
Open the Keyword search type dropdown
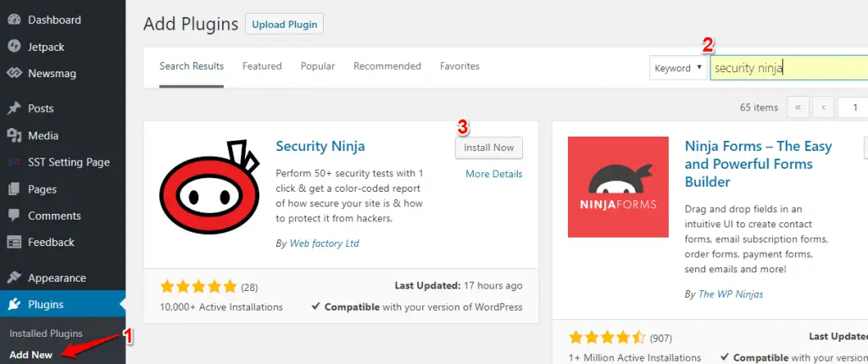click(677, 68)
